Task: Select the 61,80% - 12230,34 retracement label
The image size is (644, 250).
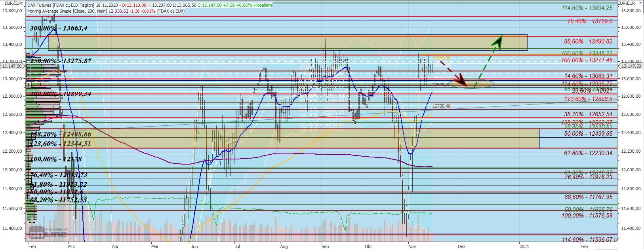Action: [x=589, y=153]
